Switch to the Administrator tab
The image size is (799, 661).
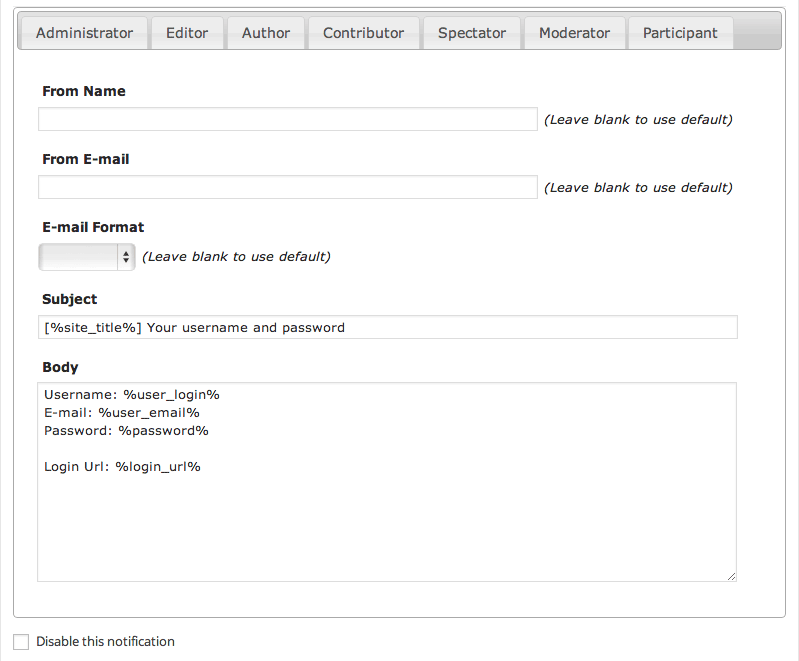click(x=84, y=33)
